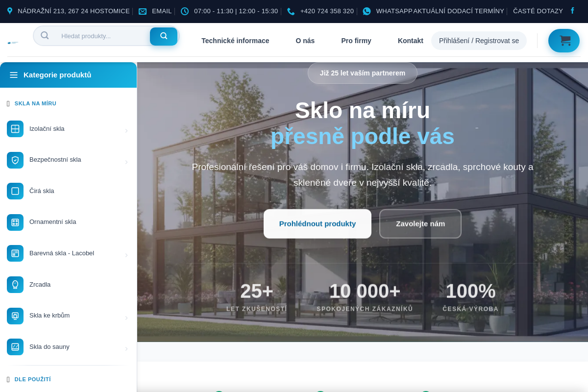Click the Zrcadla category icon

click(15, 284)
